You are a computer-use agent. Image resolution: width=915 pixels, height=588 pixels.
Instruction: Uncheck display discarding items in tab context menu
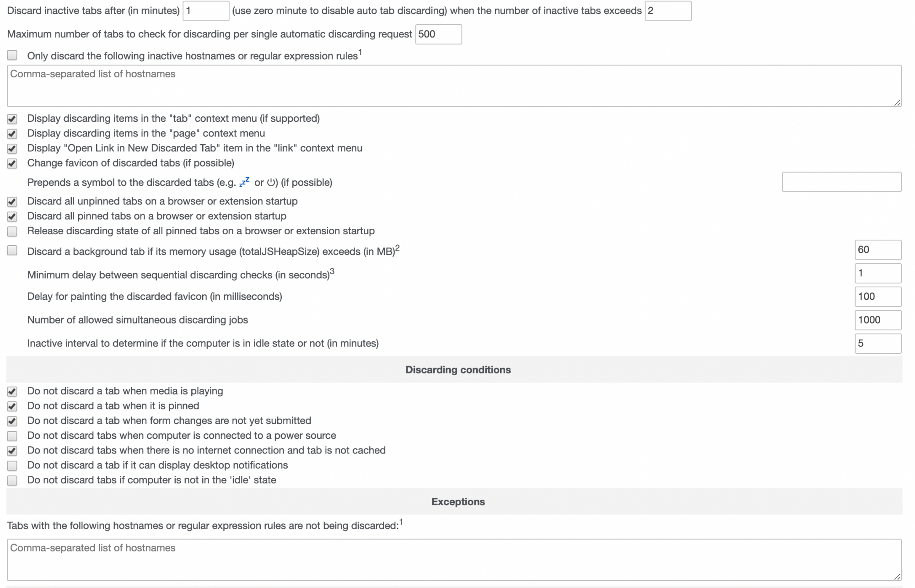pos(12,119)
